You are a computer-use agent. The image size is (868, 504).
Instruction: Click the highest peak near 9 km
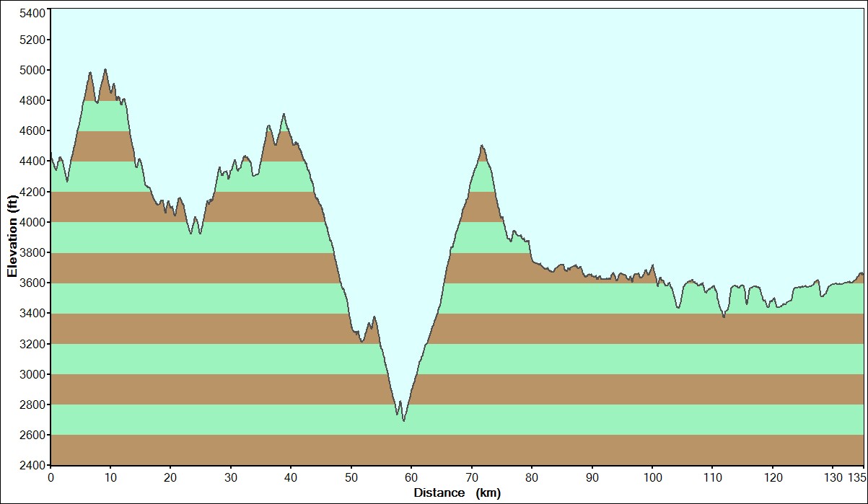click(x=105, y=70)
